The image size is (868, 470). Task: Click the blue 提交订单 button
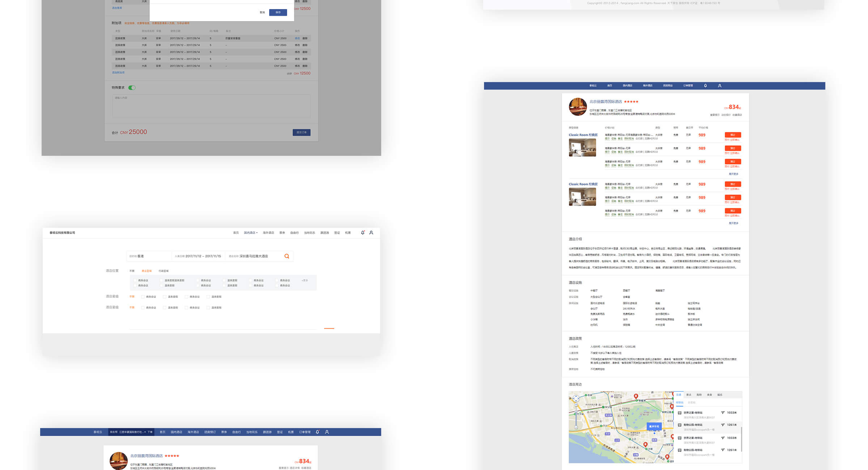tap(301, 132)
